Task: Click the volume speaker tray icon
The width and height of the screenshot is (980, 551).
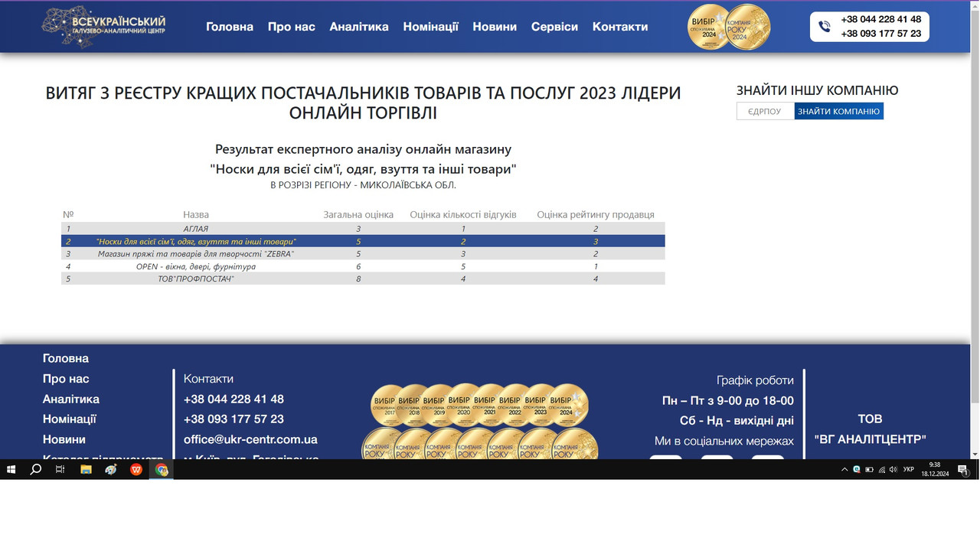Action: 893,469
